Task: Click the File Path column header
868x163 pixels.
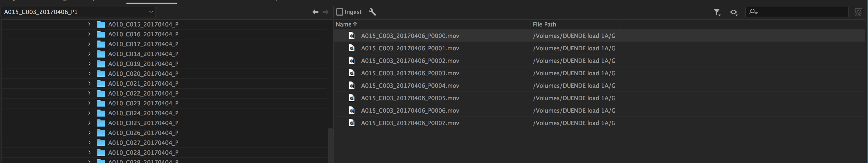Action: 544,24
